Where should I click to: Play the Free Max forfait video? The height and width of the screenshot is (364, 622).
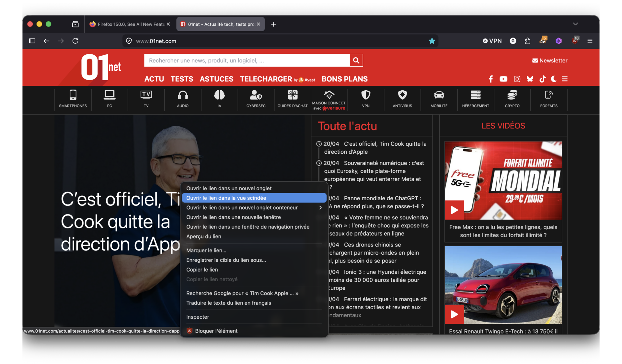[x=455, y=210]
